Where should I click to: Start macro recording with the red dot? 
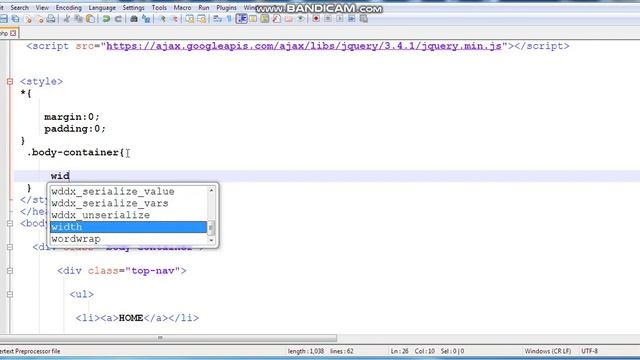point(316,19)
